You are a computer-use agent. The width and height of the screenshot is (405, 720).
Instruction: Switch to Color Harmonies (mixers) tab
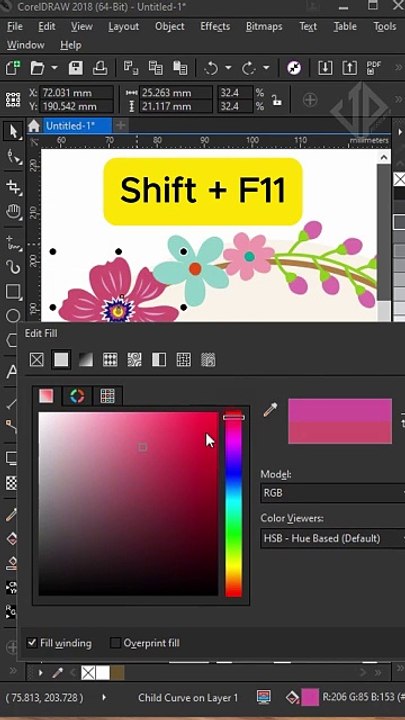tap(77, 396)
